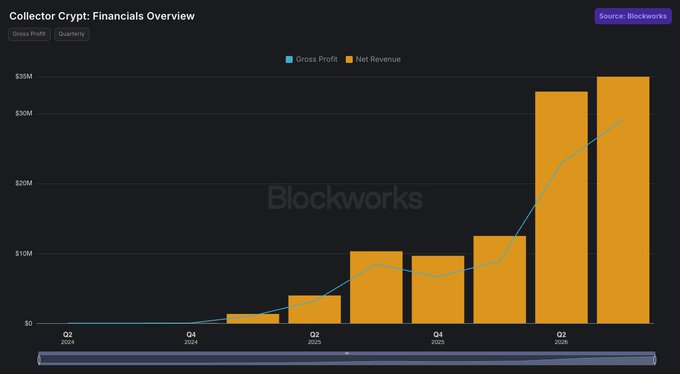Toggle Gross Profit legend blue swatch
680x374 pixels.
coord(289,59)
